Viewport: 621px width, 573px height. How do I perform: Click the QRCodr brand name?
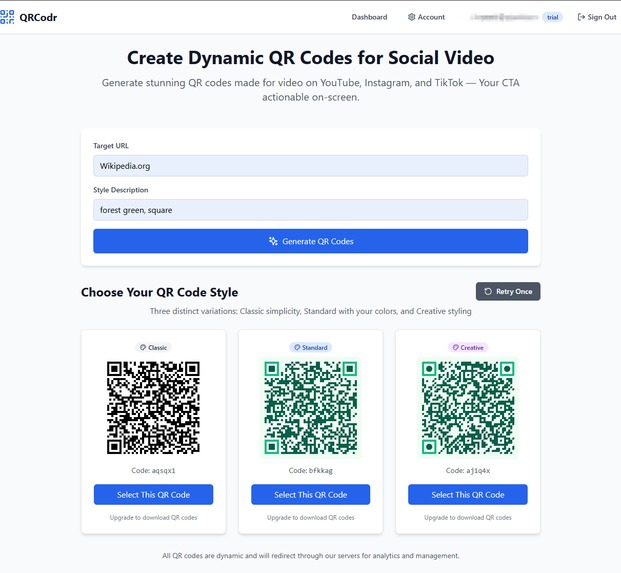38,17
